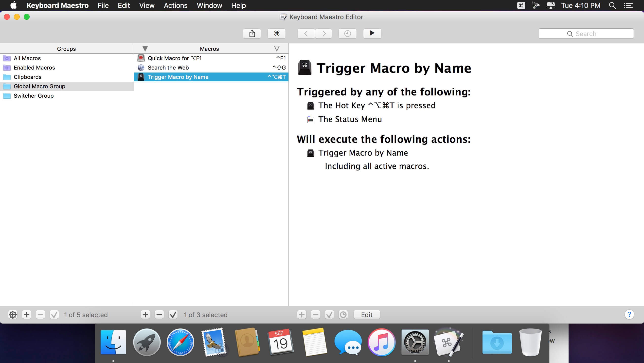Open the help question mark button
Screen dimensions: 644x363
point(629,314)
